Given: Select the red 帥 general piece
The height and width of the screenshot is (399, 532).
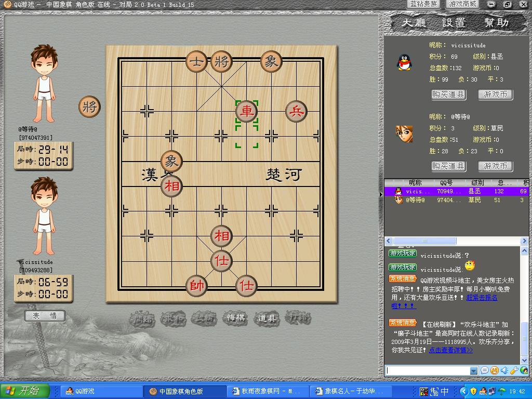Looking at the screenshot, I should click(197, 286).
